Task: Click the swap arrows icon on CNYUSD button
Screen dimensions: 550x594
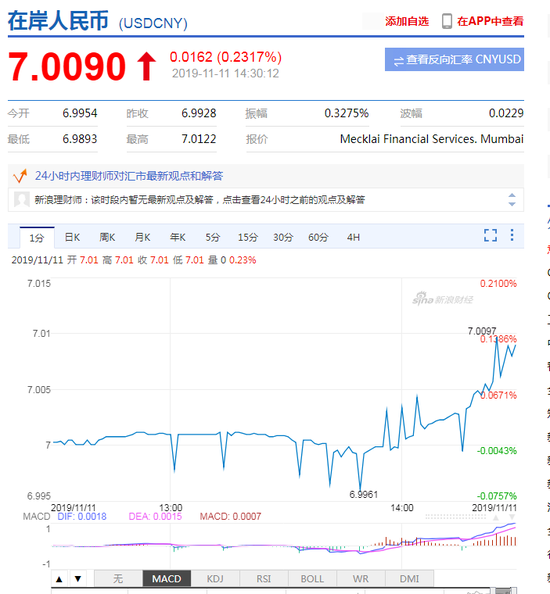Action: tap(398, 60)
